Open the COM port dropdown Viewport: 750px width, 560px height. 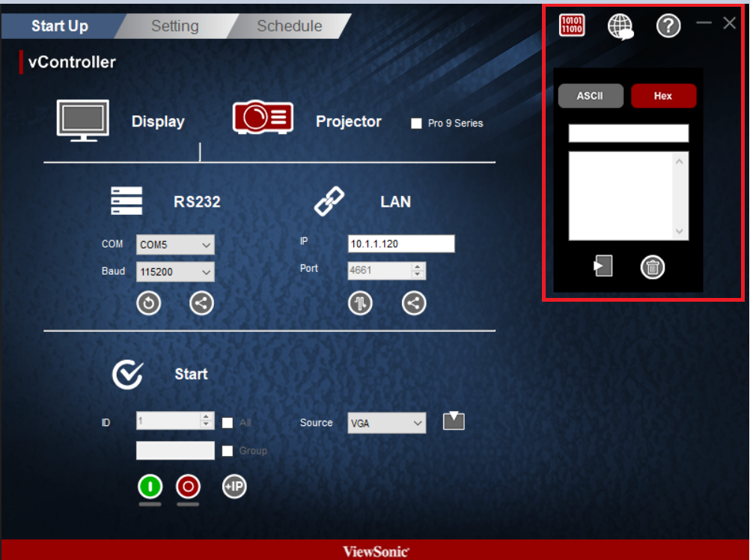pyautogui.click(x=175, y=244)
